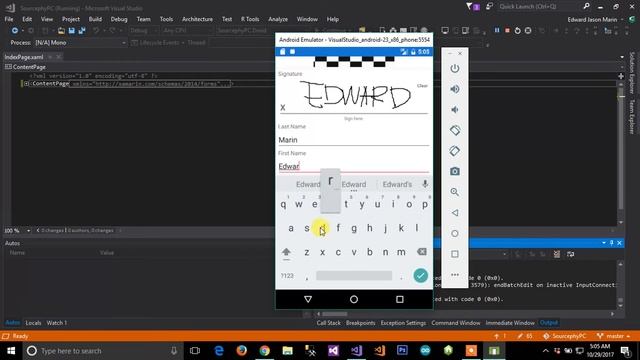Screen dimensions: 640x360
Task: Open the Windows Start menu
Action: pos(11,351)
